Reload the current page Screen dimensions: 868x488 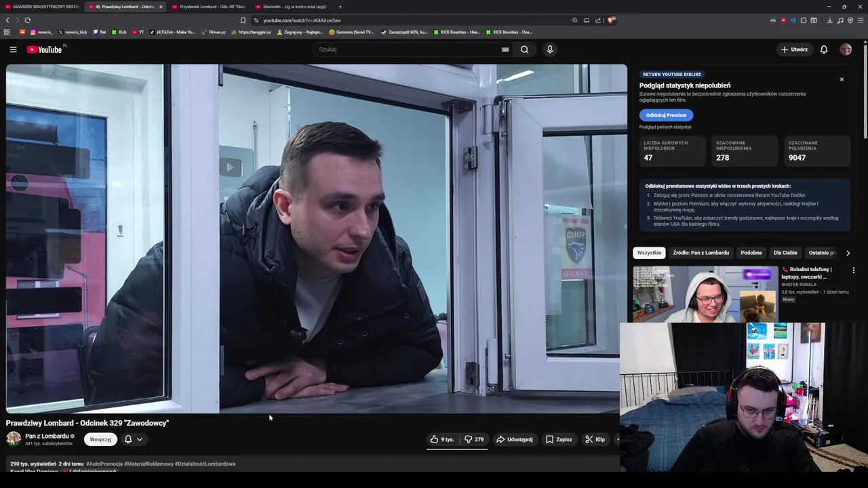pos(28,20)
